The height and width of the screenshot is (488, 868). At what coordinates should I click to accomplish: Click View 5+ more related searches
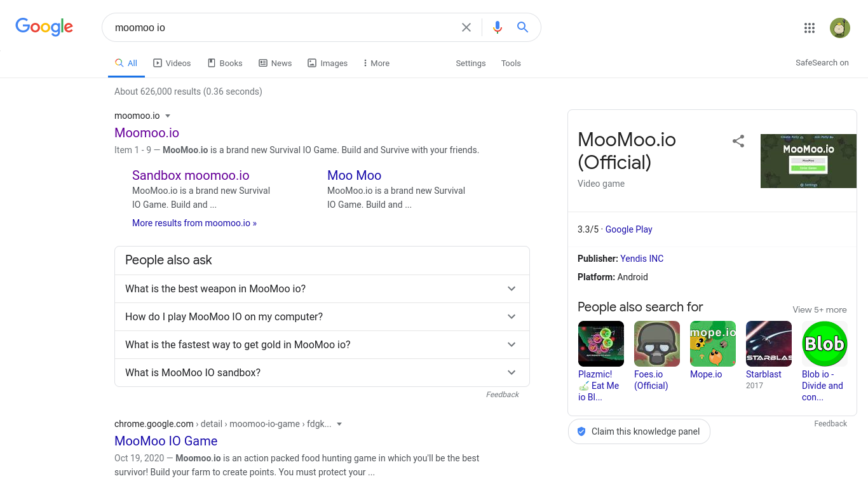(x=820, y=309)
